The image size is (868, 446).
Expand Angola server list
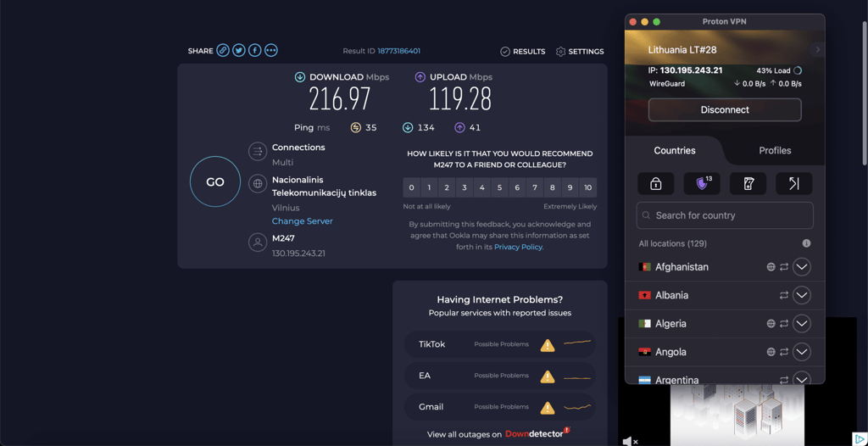pyautogui.click(x=802, y=352)
